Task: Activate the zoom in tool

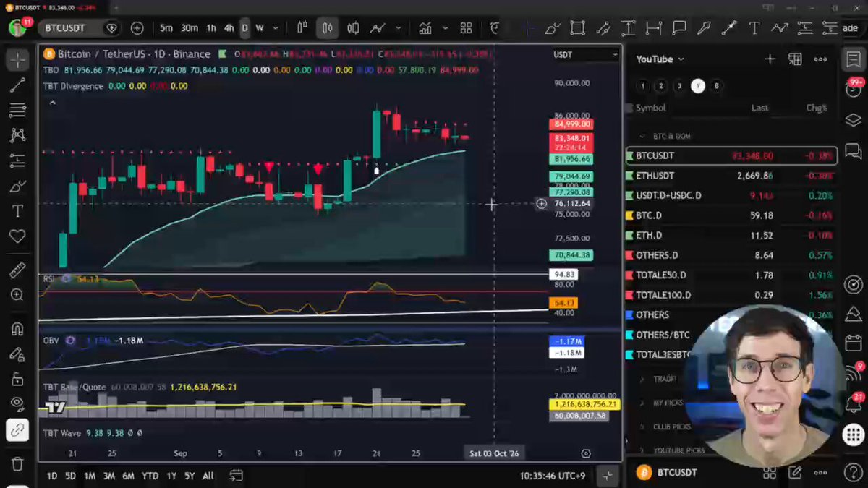Action: click(17, 295)
